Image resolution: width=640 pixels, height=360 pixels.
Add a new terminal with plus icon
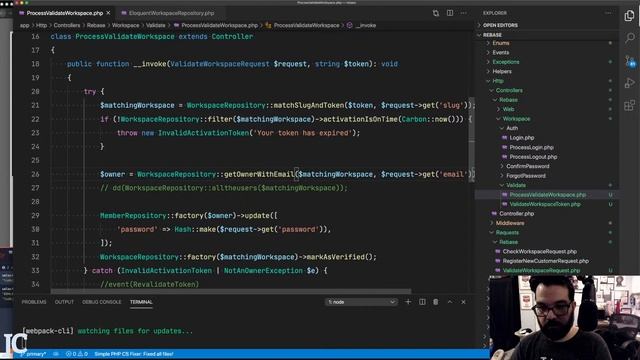tap(408, 302)
